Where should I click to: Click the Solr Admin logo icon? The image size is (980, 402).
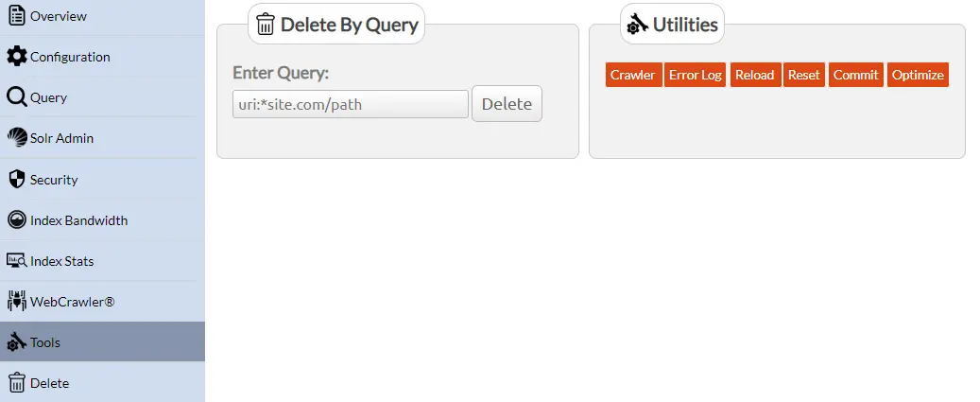tap(16, 138)
